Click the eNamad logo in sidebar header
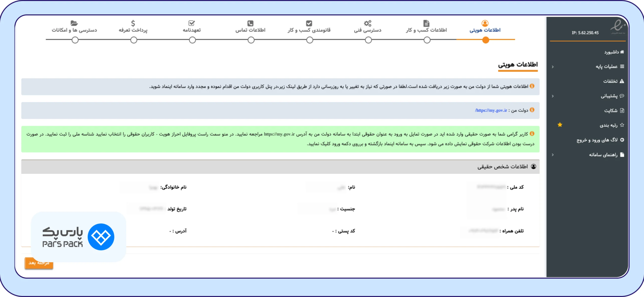 (618, 26)
